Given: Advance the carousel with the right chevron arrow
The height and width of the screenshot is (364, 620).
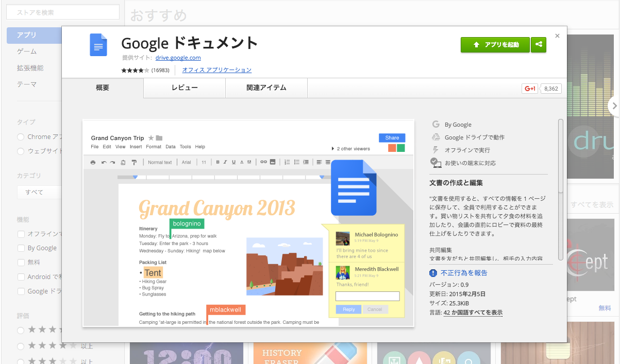Looking at the screenshot, I should 614,106.
